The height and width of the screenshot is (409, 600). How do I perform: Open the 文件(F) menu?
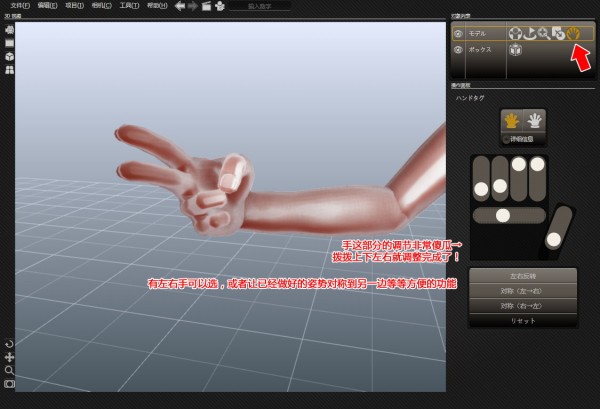20,6
